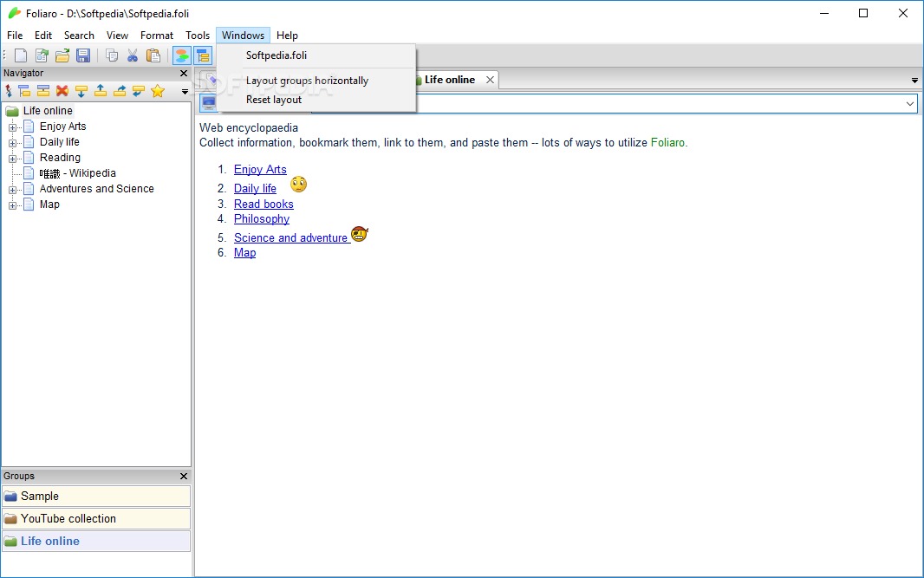
Task: Open the Navigator toolbar overflow arrow
Action: (x=185, y=92)
